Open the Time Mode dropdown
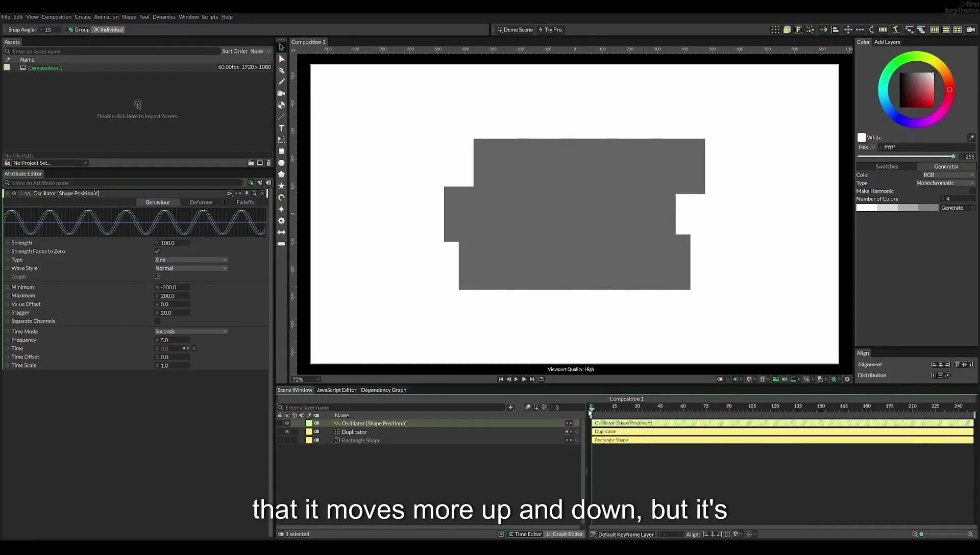Viewport: 980px width, 555px height. pos(191,332)
